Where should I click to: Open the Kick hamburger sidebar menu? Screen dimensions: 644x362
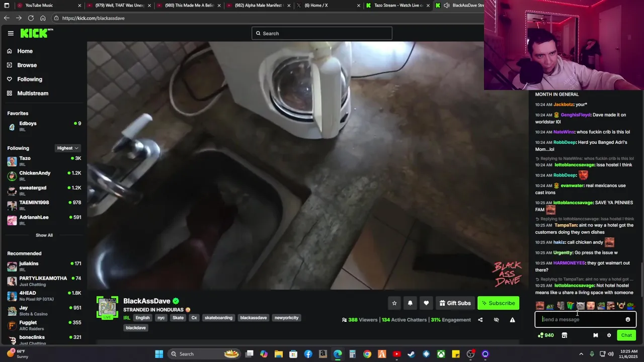click(x=11, y=33)
